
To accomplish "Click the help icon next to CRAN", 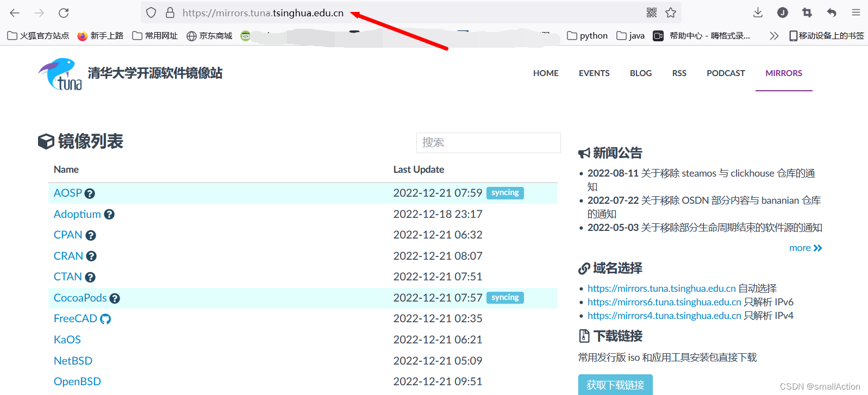I will tap(91, 256).
